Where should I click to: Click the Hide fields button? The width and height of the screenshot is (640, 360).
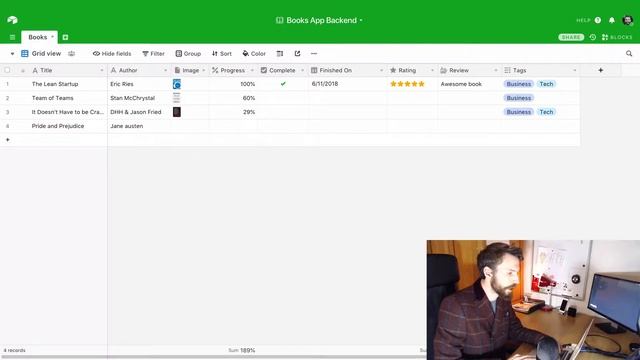tap(112, 53)
